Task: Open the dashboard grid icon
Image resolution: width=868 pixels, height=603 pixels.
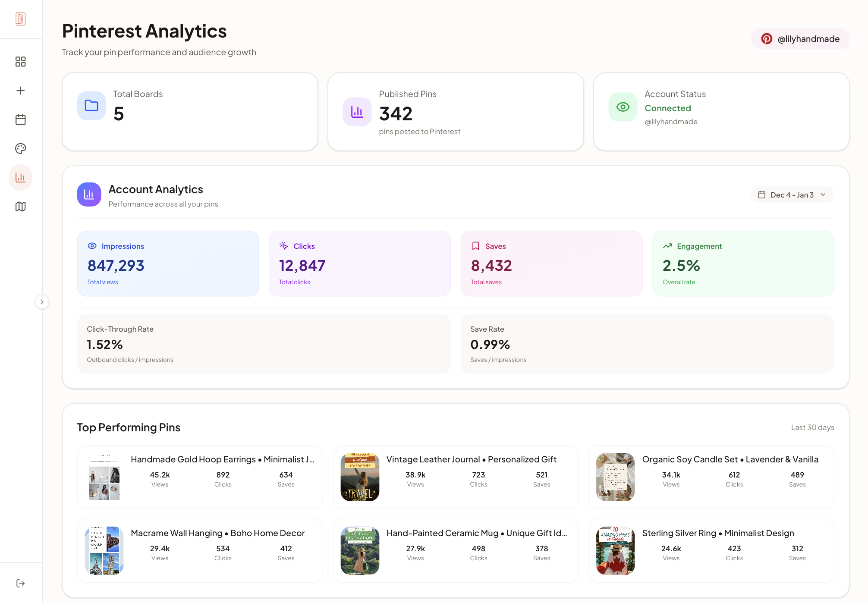Action: pyautogui.click(x=20, y=62)
